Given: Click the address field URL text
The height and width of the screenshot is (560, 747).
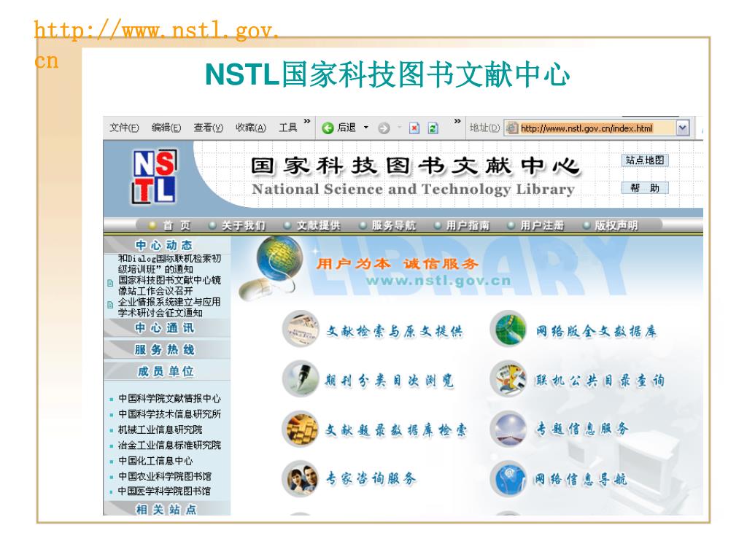Looking at the screenshot, I should pos(587,128).
